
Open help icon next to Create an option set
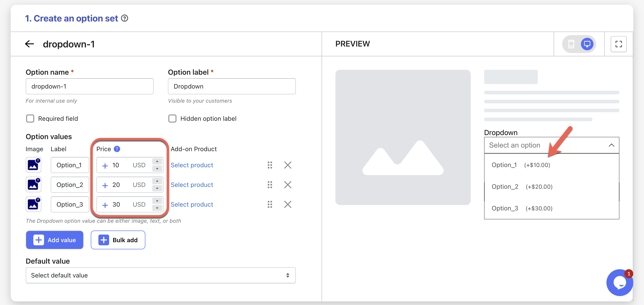coord(125,18)
